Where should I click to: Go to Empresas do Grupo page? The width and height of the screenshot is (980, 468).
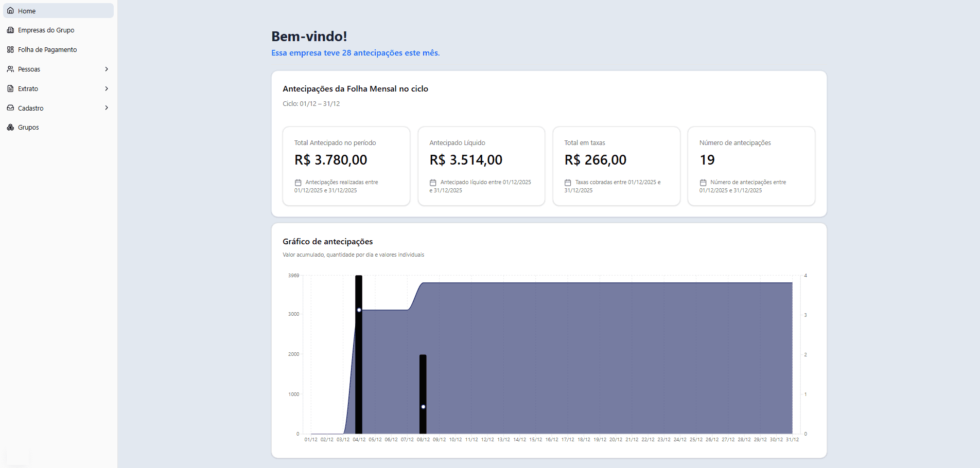click(46, 30)
